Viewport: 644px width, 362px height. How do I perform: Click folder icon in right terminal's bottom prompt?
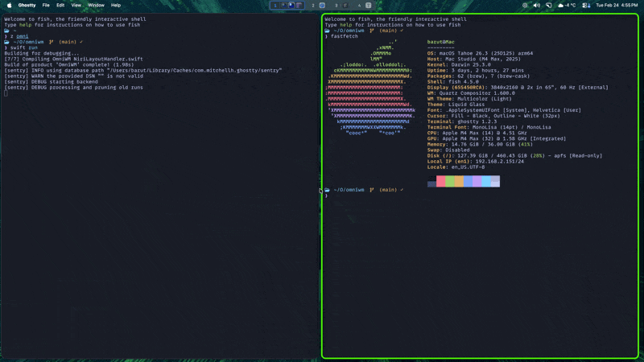tap(327, 190)
